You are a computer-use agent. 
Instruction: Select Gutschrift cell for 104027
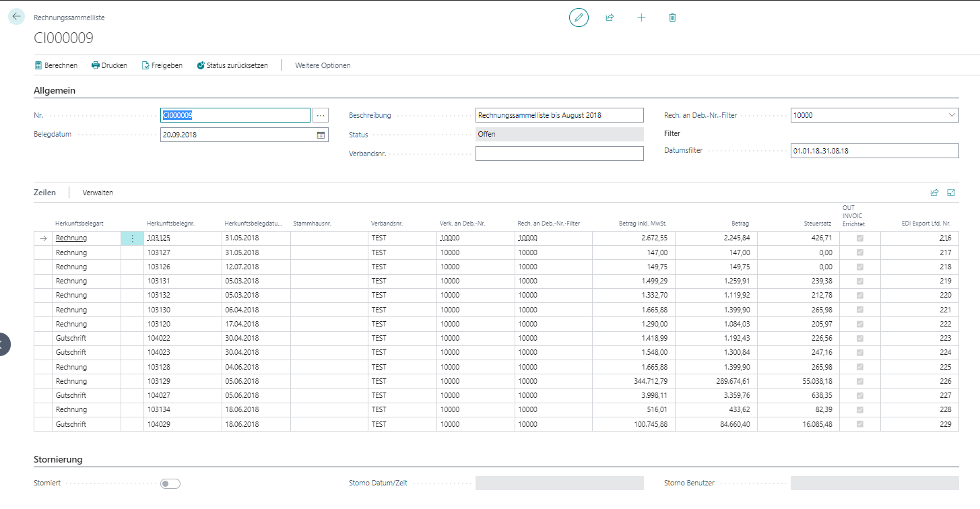coord(86,395)
